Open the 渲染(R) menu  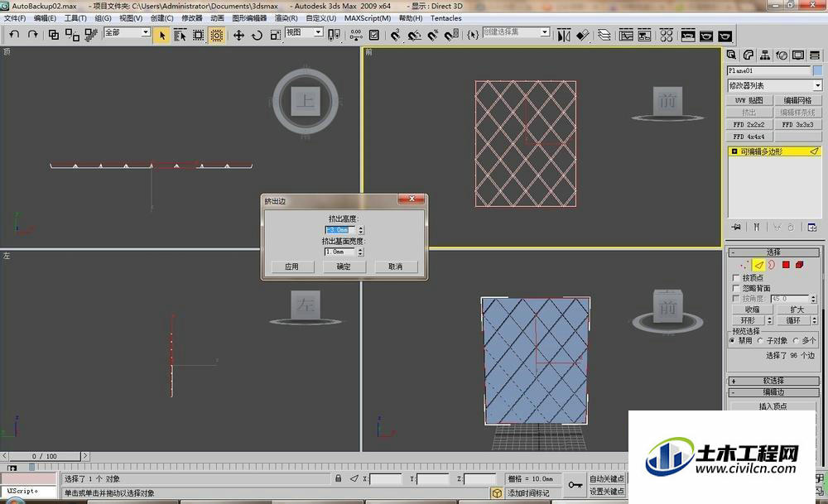(286, 18)
